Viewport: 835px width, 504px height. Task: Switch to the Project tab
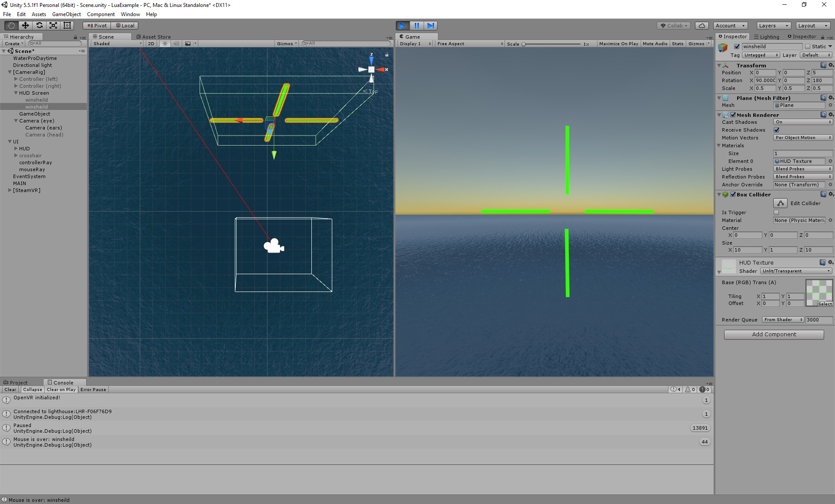18,383
